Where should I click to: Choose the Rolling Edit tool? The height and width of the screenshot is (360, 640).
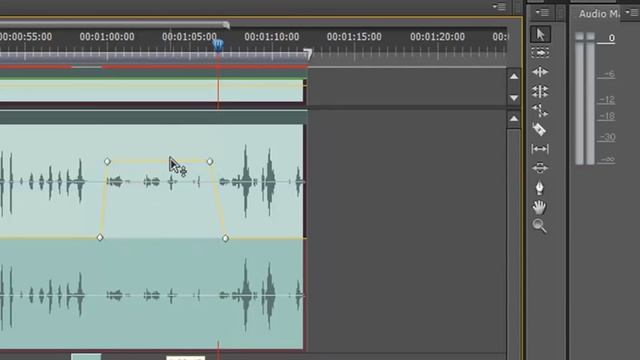coord(540,91)
